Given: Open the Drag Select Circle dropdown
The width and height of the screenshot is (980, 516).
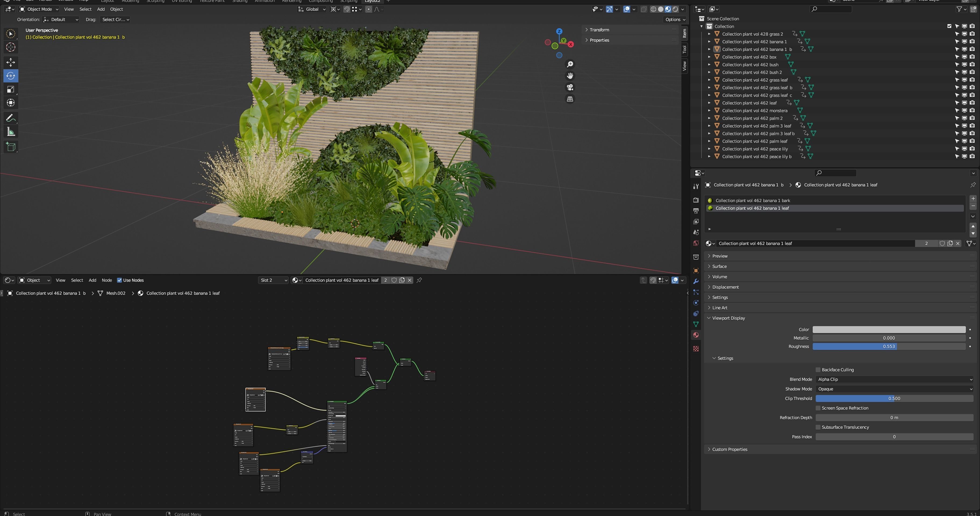Looking at the screenshot, I should [115, 19].
